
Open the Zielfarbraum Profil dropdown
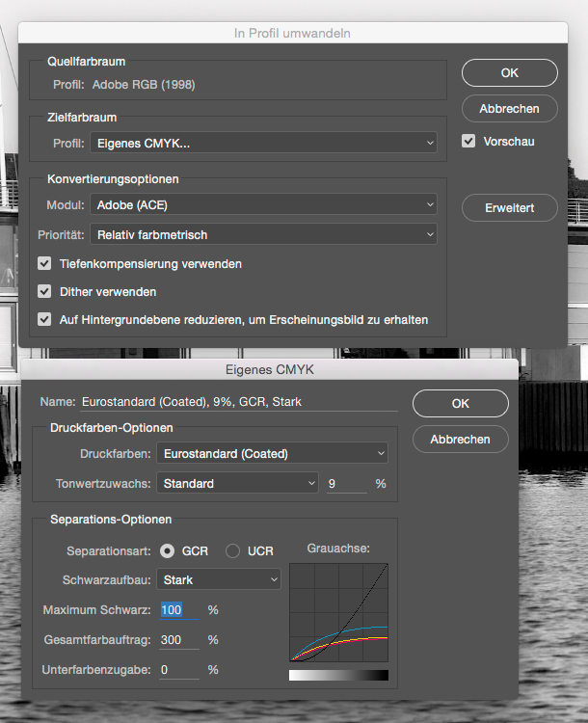263,144
